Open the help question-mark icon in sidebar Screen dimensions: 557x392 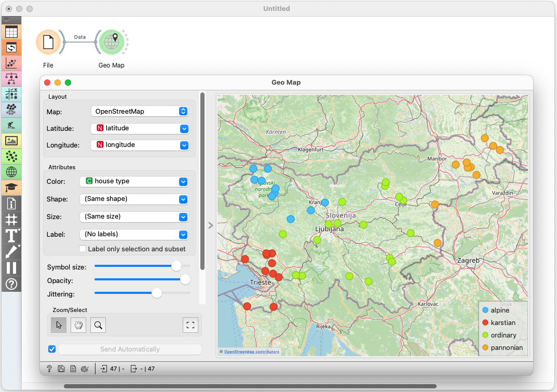pyautogui.click(x=11, y=284)
